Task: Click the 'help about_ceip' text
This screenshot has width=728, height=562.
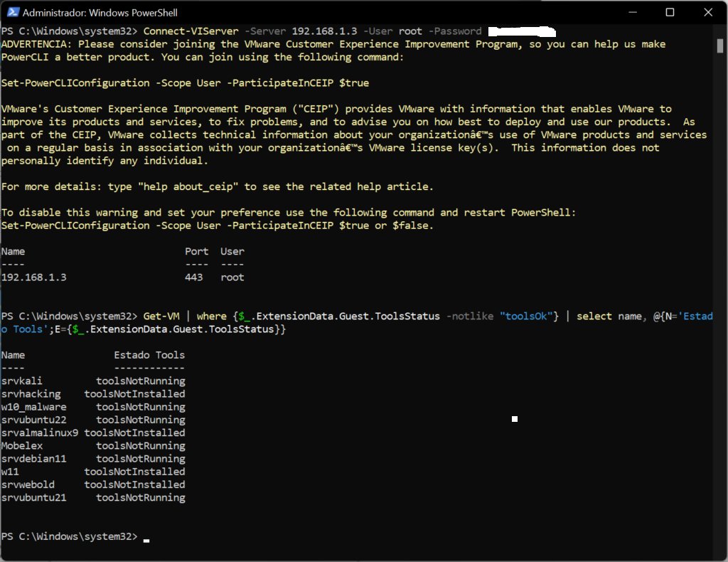Action: (188, 186)
